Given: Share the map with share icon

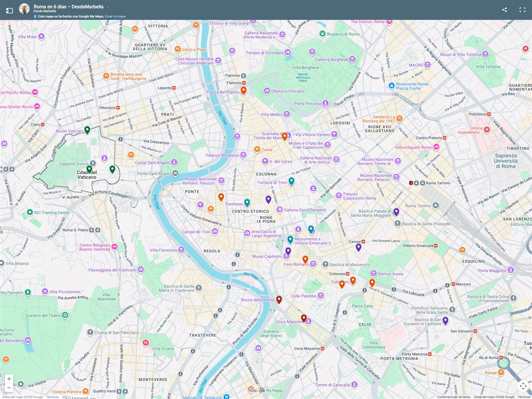Looking at the screenshot, I should (x=505, y=10).
